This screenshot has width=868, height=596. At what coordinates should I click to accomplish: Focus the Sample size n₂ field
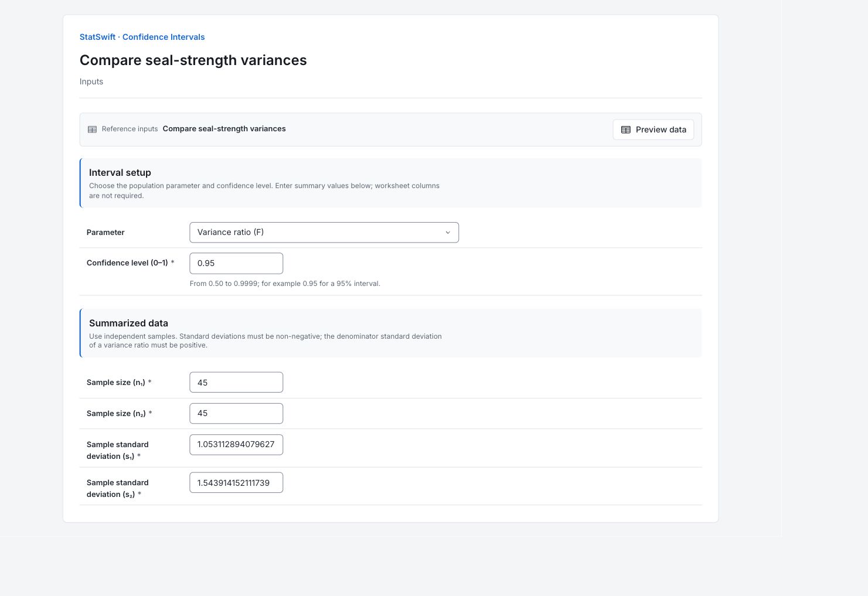click(236, 413)
